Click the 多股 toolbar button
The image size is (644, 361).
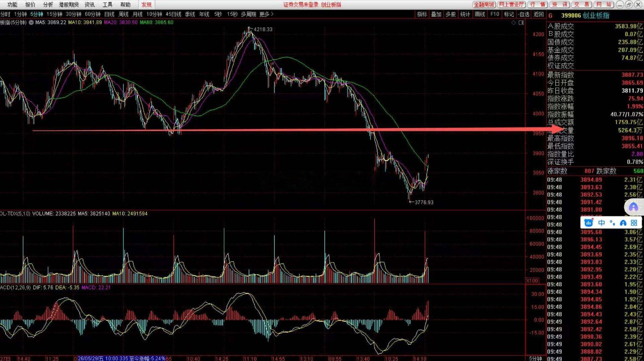(x=451, y=14)
